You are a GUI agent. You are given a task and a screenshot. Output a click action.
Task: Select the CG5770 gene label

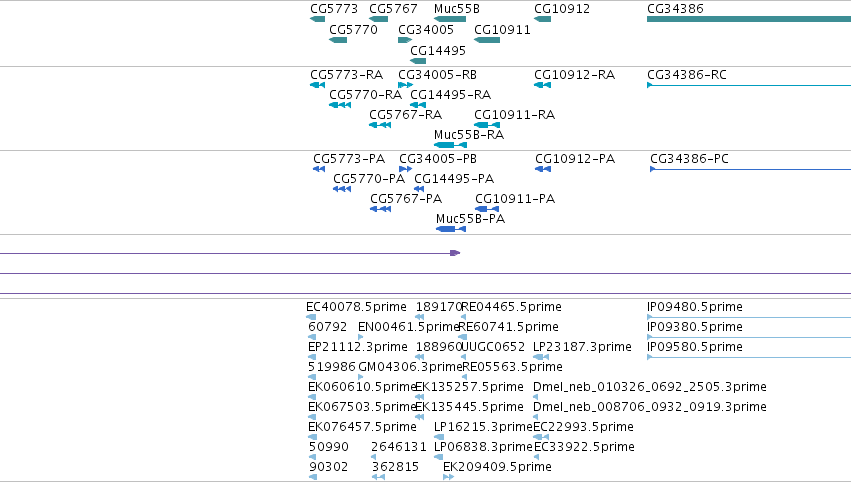(x=353, y=29)
